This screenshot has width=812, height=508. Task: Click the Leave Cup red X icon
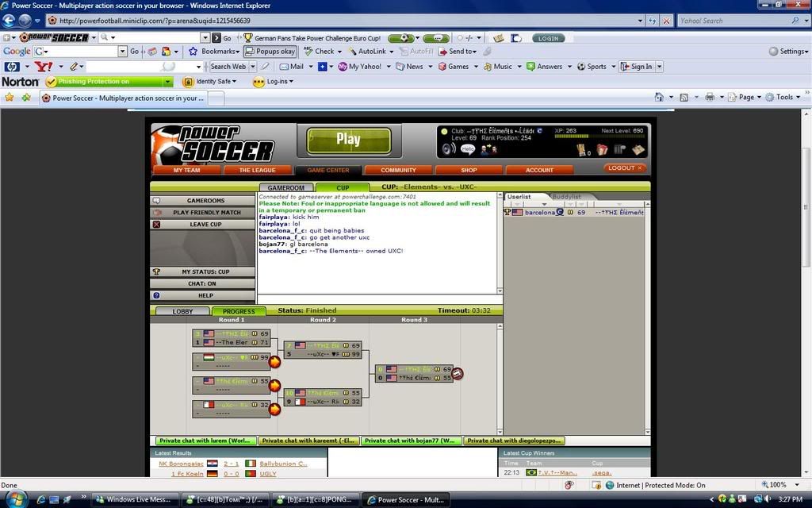156,225
